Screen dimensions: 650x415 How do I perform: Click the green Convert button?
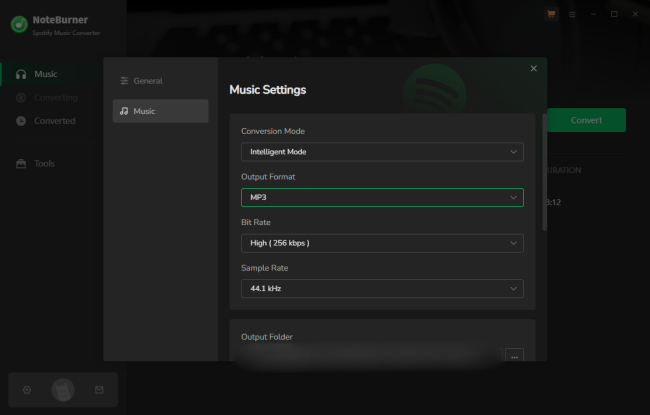pyautogui.click(x=586, y=120)
